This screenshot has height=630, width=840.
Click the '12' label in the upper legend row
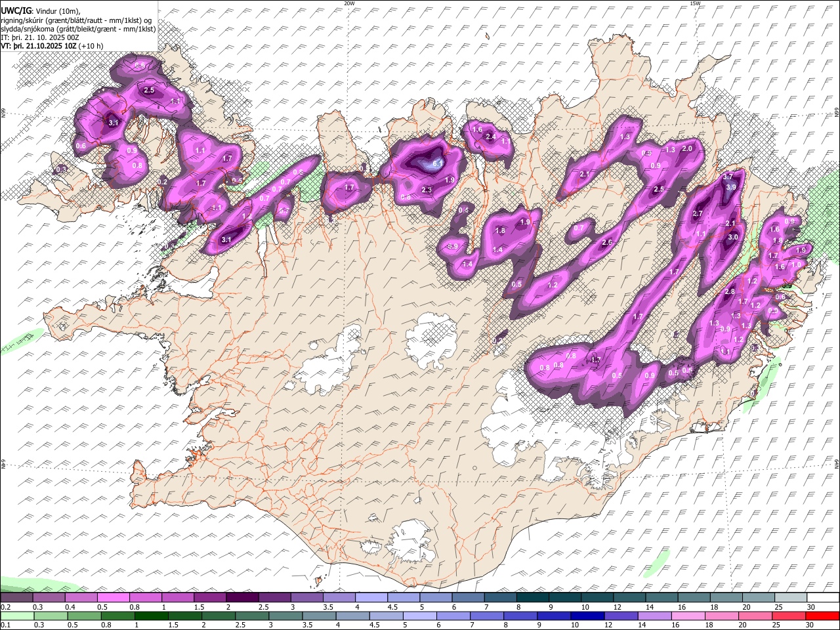tap(618, 607)
